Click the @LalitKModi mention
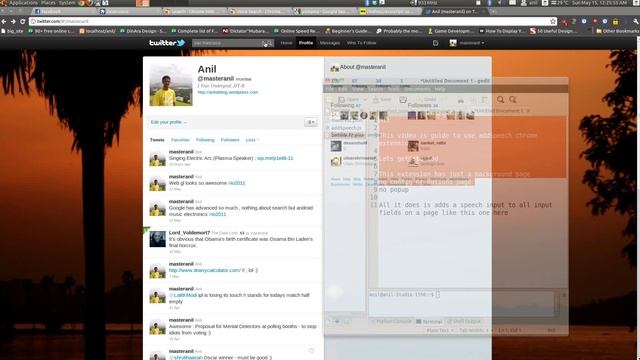The image size is (640, 360). tap(183, 295)
